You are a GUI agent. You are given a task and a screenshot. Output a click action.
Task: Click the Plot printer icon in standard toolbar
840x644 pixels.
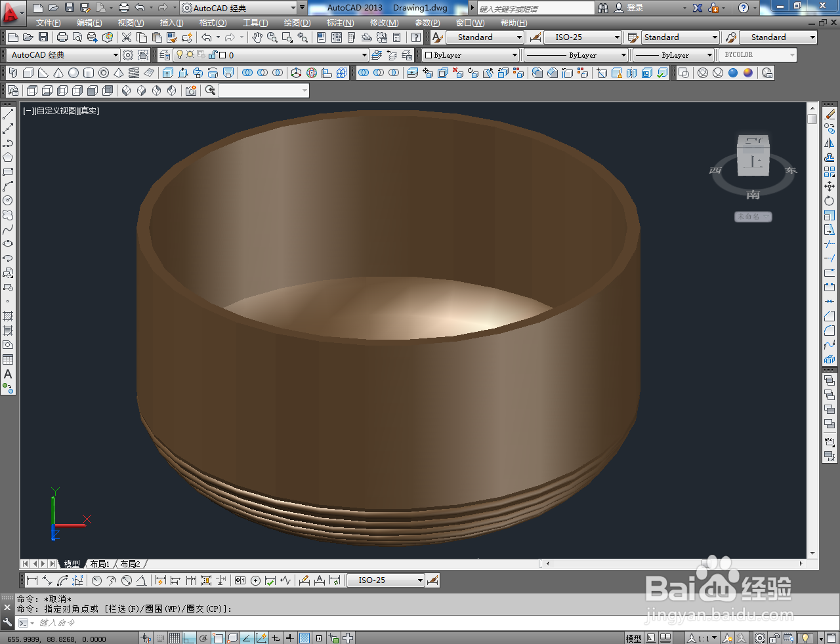tap(62, 37)
